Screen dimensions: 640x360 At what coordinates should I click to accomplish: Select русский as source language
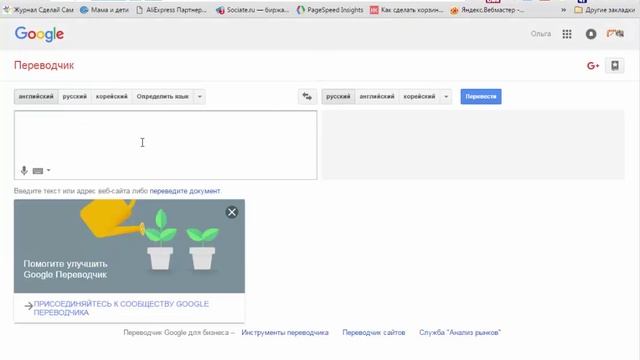coord(75,97)
